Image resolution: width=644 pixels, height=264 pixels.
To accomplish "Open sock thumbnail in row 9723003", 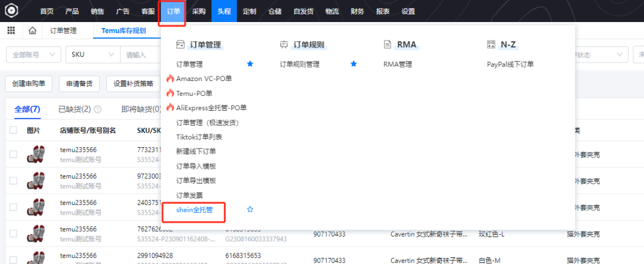I will 35,181.
